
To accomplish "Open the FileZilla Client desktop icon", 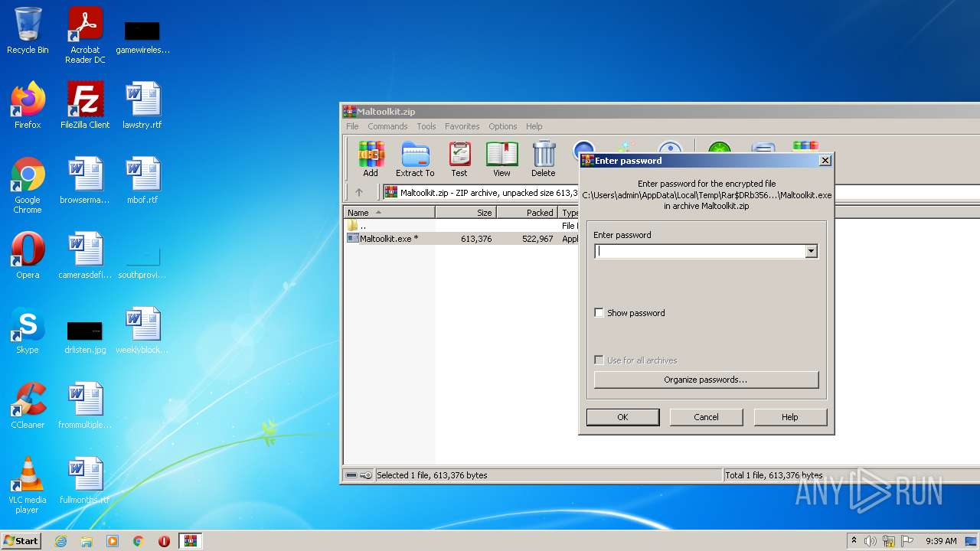I will [85, 106].
